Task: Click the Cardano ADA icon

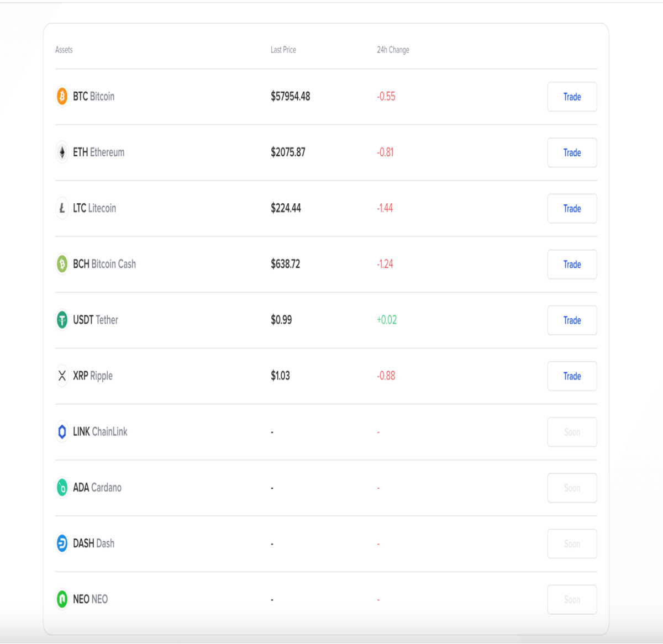Action: (62, 488)
